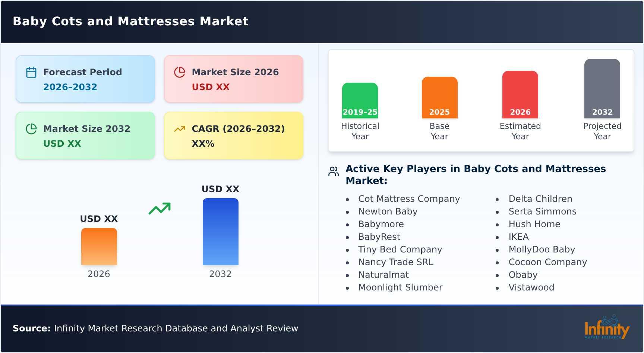Select Serta Simmons entry
This screenshot has width=644, height=353.
click(543, 212)
